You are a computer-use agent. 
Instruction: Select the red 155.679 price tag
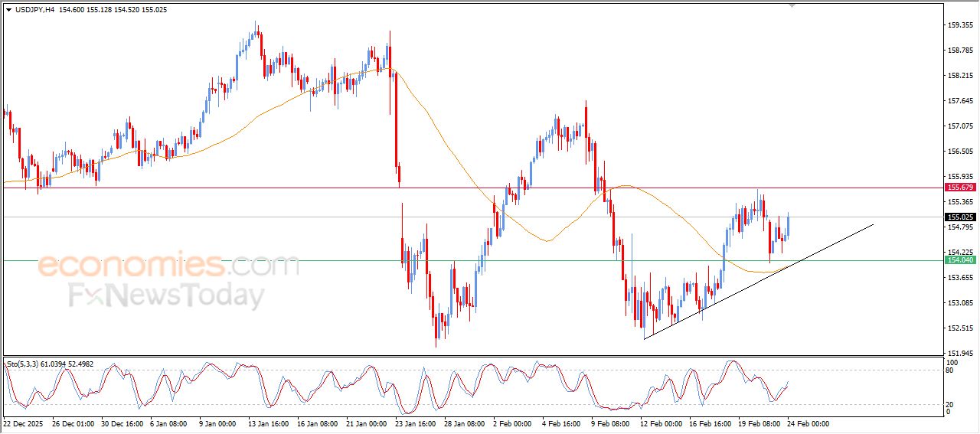pyautogui.click(x=959, y=188)
